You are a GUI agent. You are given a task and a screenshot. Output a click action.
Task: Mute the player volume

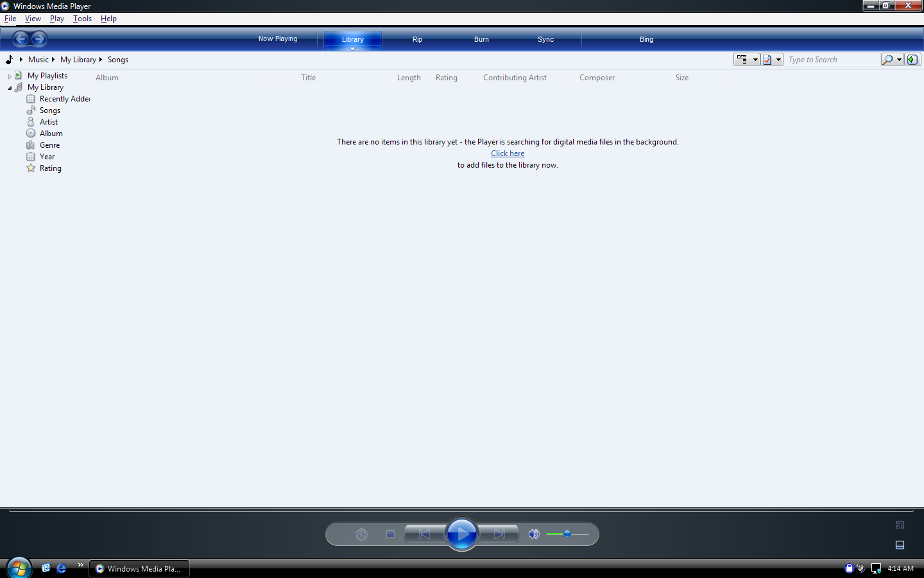click(533, 534)
